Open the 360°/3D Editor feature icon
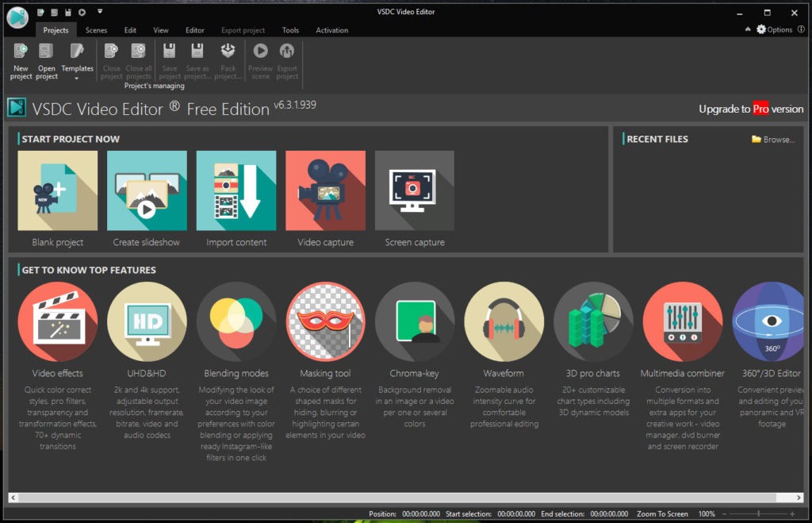Image resolution: width=812 pixels, height=523 pixels. (x=768, y=321)
